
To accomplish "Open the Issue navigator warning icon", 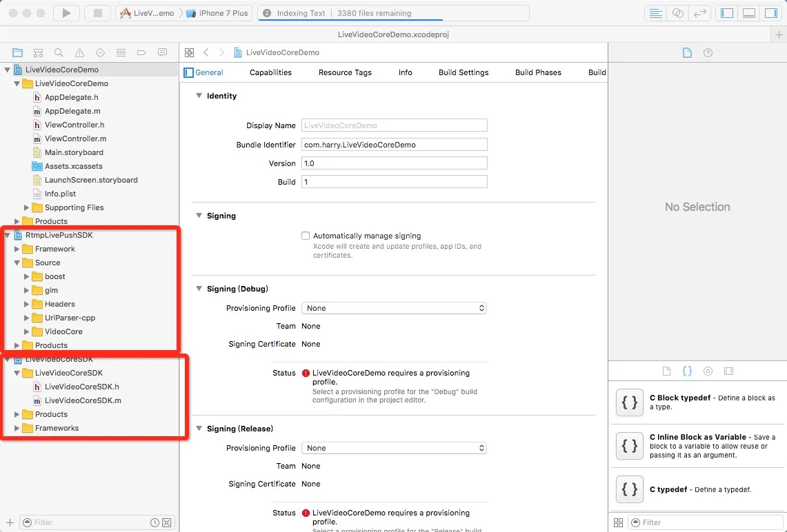I will point(79,52).
